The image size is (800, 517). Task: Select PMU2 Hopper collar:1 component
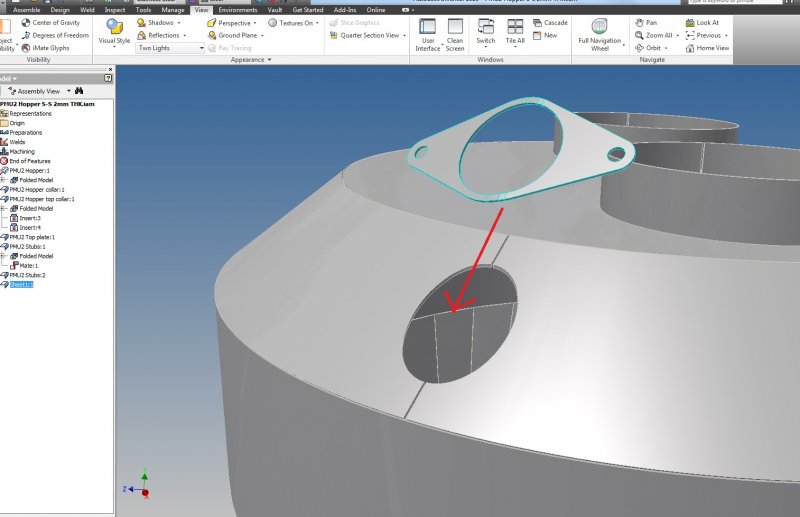(37, 189)
